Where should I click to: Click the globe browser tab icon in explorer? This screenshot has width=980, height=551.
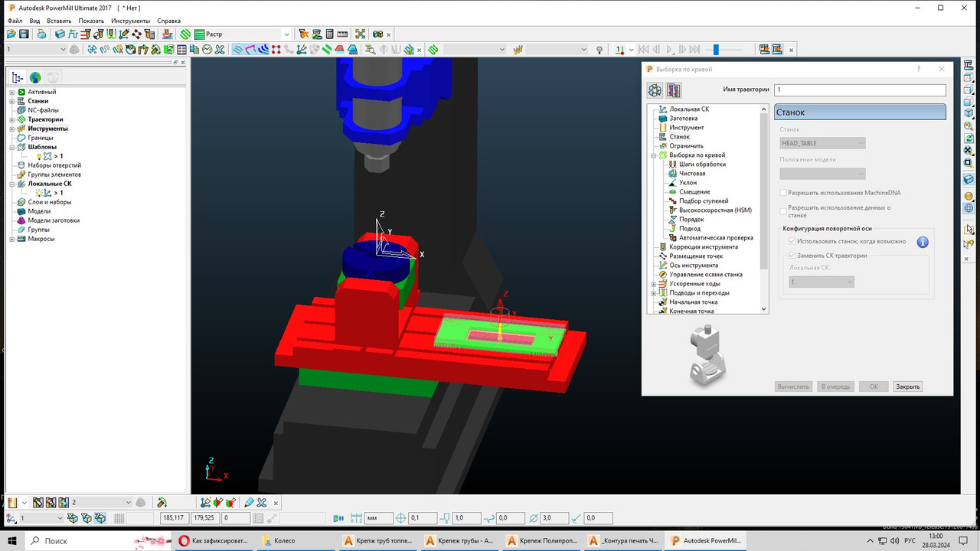[35, 77]
